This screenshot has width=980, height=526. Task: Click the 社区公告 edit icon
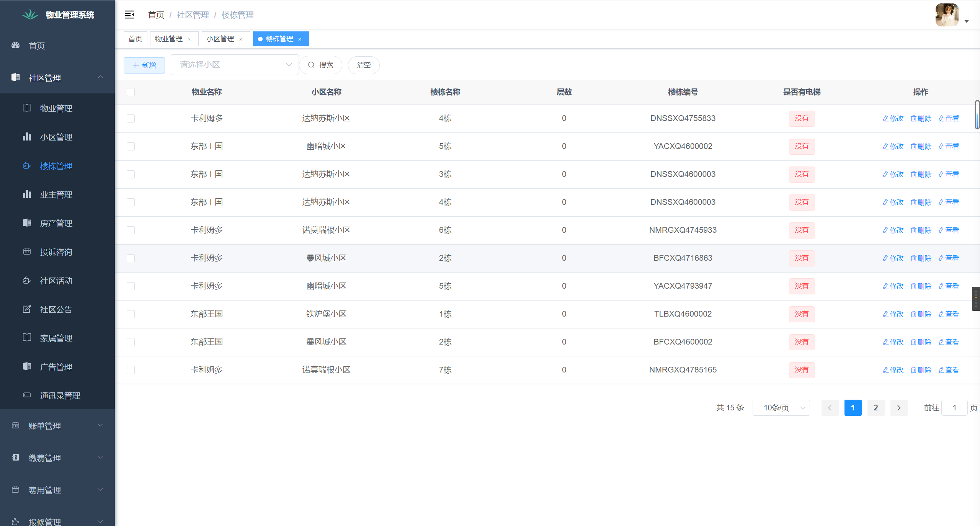coord(27,309)
